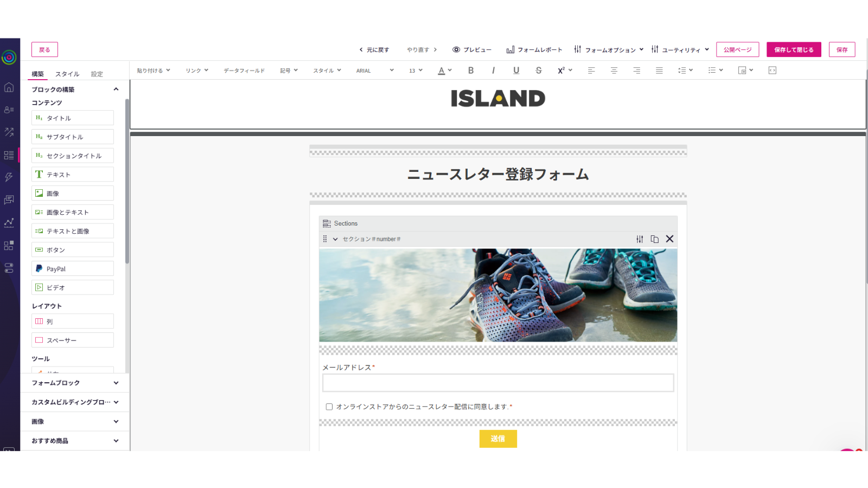Open the ユーティリティ dropdown
The image size is (868, 488).
(680, 49)
